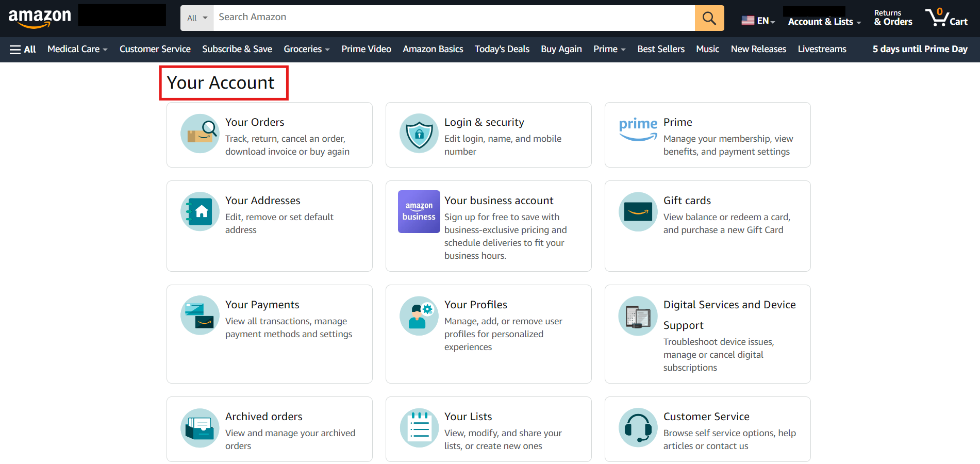The image size is (980, 464).
Task: Click the 5 days until Prime Day link
Action: click(920, 49)
